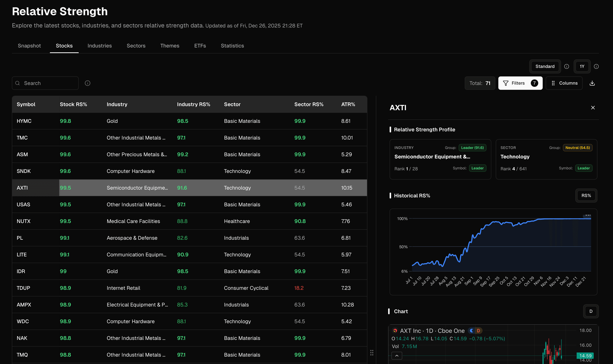
Task: Open the Statistics tab
Action: [x=232, y=46]
